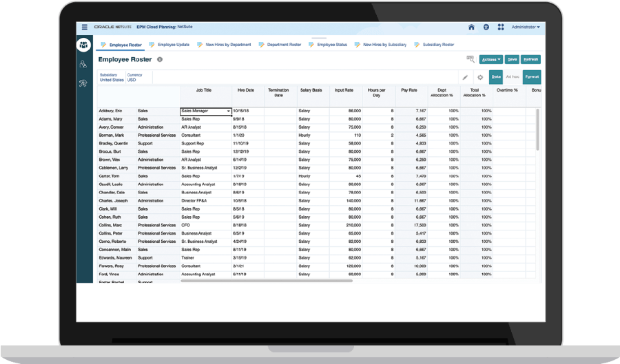Click the Director FP&A job title cell

[x=206, y=201]
